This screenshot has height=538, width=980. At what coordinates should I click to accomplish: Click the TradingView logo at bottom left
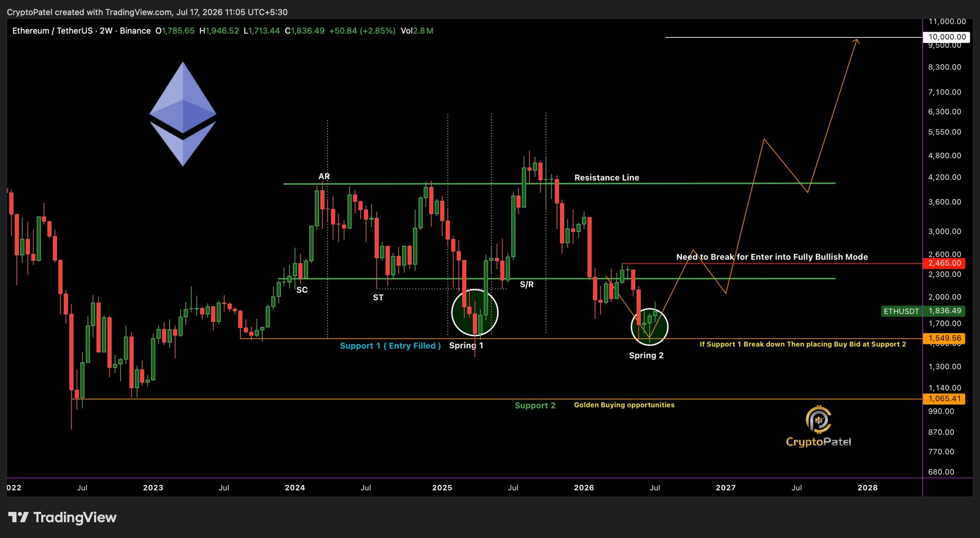point(62,517)
